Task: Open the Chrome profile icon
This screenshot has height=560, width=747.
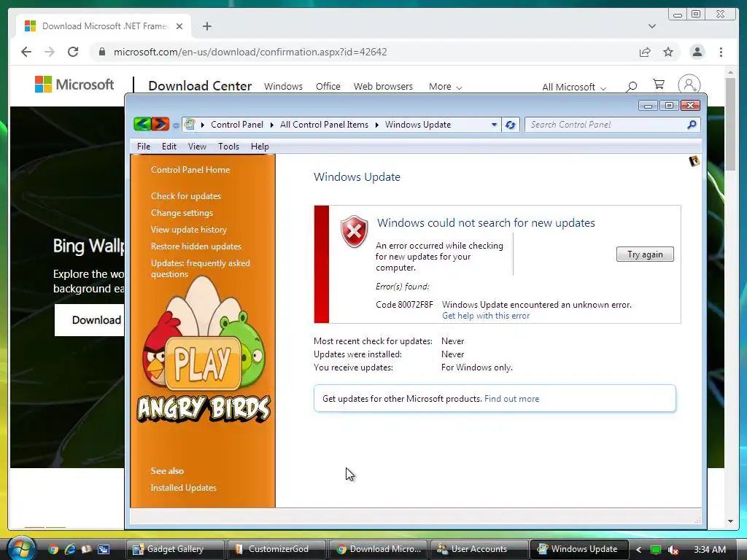Action: coord(697,52)
